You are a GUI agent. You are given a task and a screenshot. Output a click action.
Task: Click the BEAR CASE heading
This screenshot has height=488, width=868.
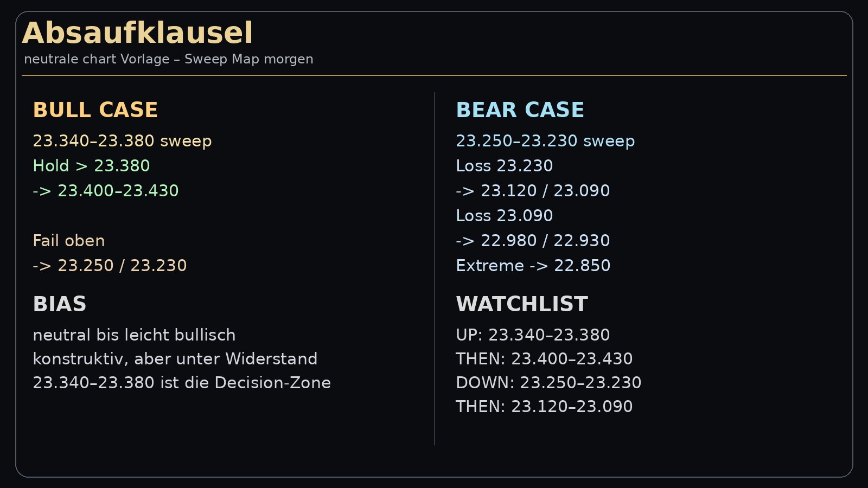click(520, 110)
